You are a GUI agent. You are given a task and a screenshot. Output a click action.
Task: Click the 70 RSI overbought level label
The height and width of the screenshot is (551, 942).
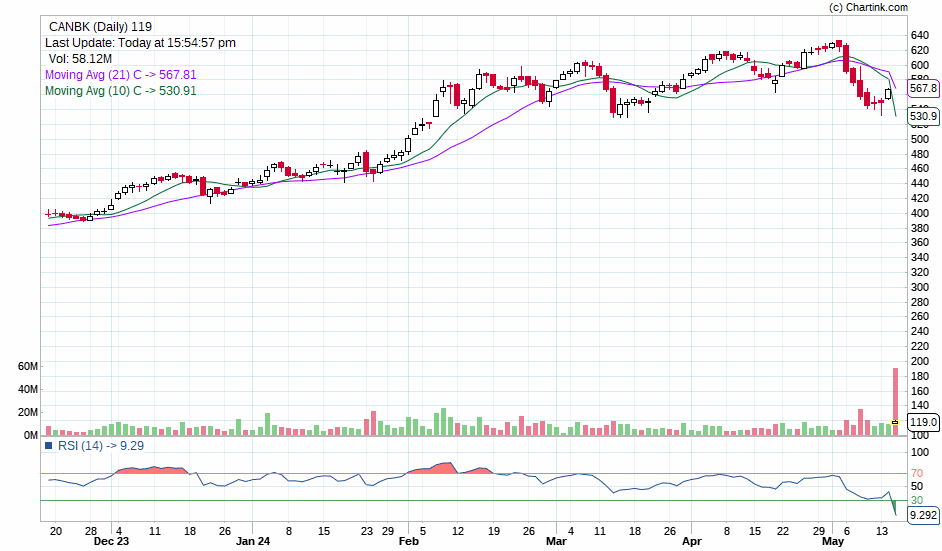tap(917, 473)
